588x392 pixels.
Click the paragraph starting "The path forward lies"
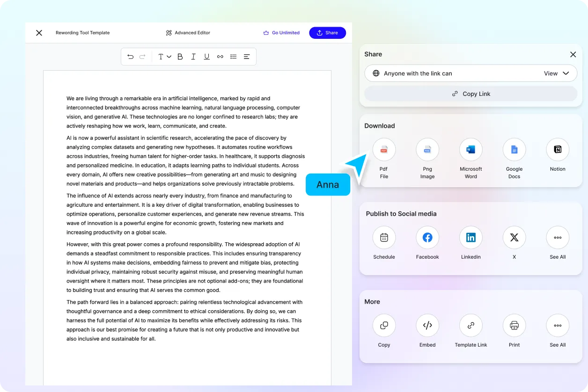pyautogui.click(x=184, y=320)
